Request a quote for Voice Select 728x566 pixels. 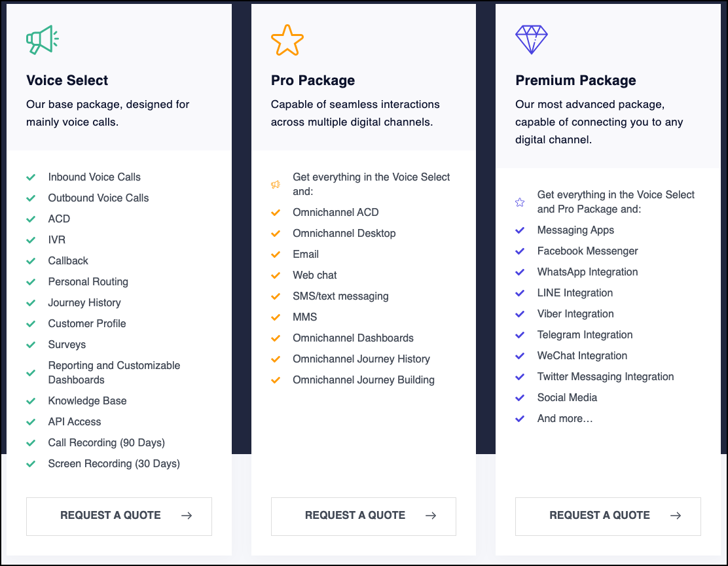pos(119,516)
